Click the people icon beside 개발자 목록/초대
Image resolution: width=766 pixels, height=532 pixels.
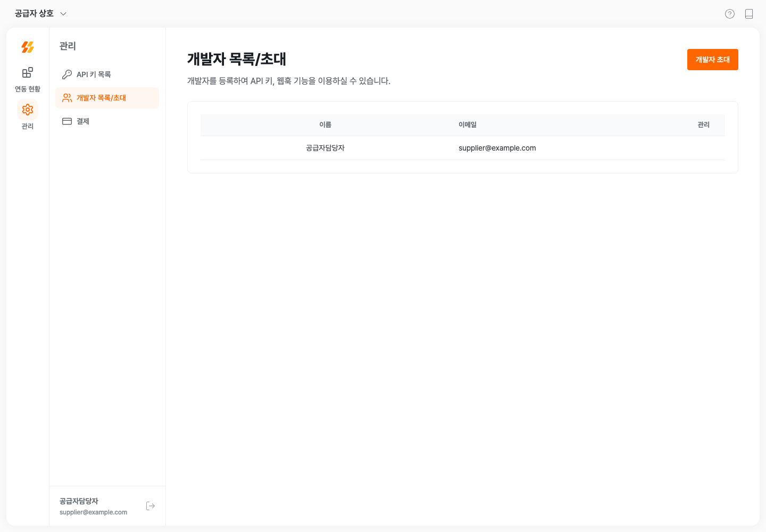tap(67, 98)
